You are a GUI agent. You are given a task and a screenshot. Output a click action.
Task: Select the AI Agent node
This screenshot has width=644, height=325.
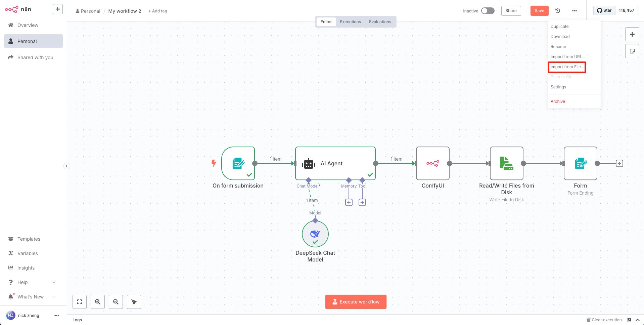pos(335,163)
